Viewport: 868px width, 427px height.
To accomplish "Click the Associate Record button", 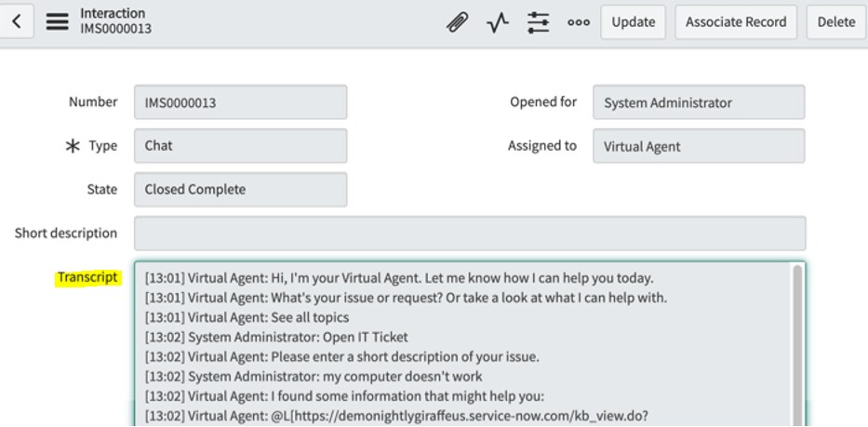I will tap(736, 22).
